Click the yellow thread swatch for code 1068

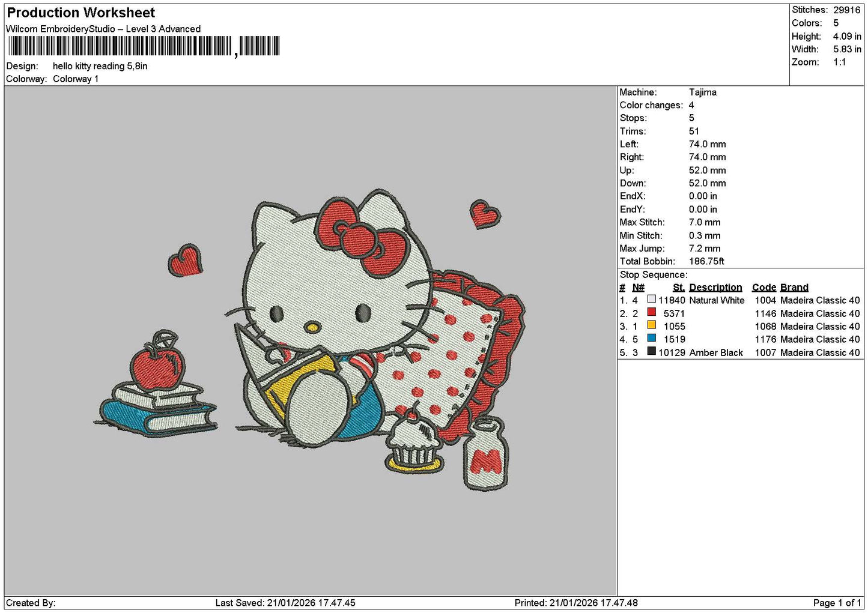(651, 325)
